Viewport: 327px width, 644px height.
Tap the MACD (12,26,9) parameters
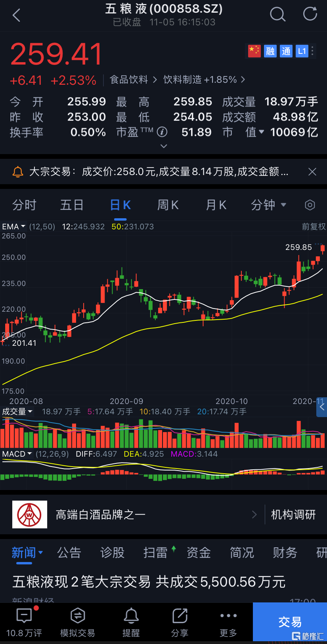click(52, 454)
